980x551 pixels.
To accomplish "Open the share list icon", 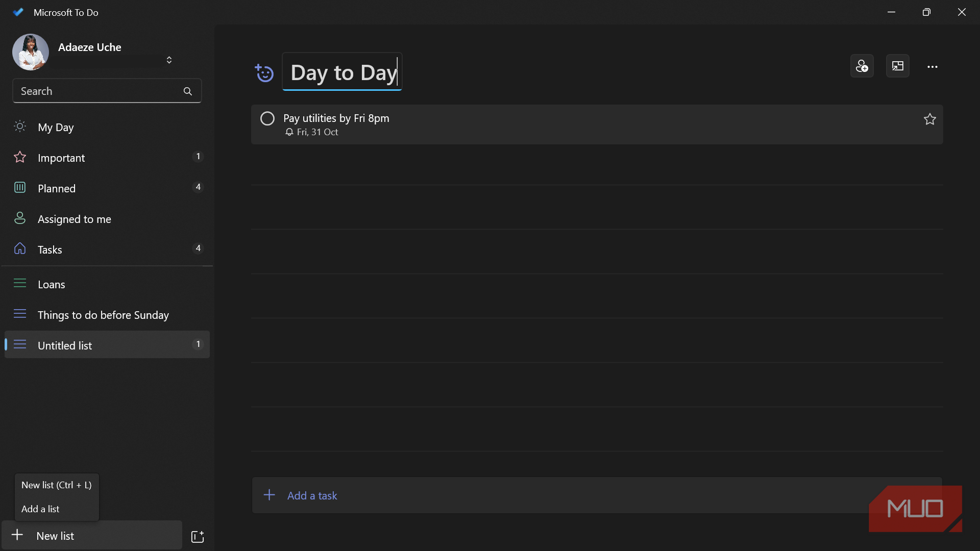I will tap(862, 66).
